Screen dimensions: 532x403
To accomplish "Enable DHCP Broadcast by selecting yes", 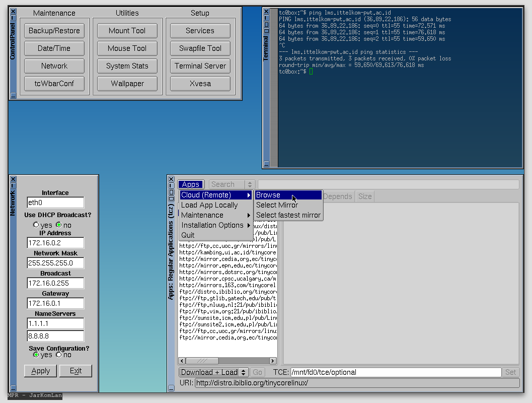I will [36, 225].
